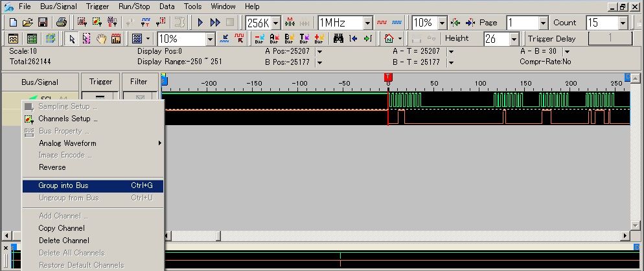Click the delete Bar icon

pyautogui.click(x=259, y=39)
